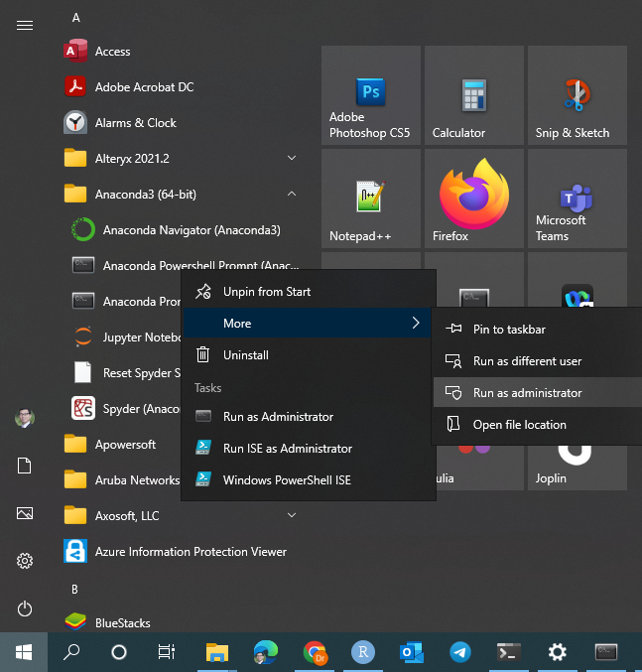Jump to letter B index header

[x=75, y=590]
